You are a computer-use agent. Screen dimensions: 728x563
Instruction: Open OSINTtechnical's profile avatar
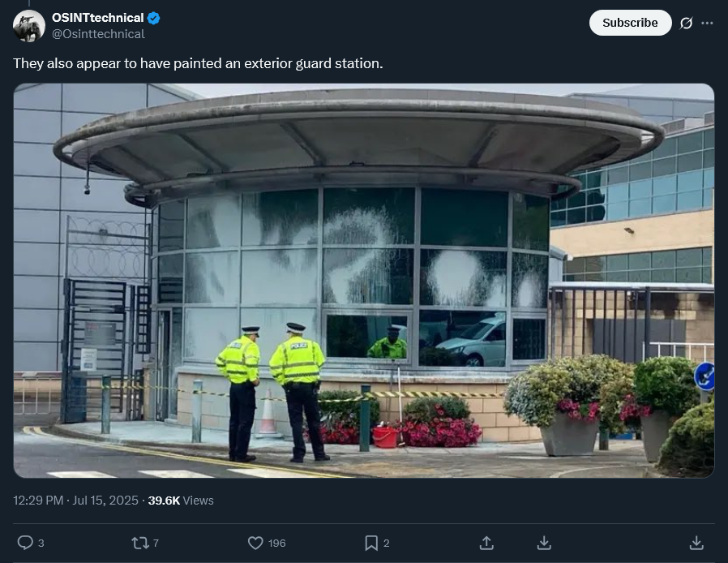click(x=29, y=26)
